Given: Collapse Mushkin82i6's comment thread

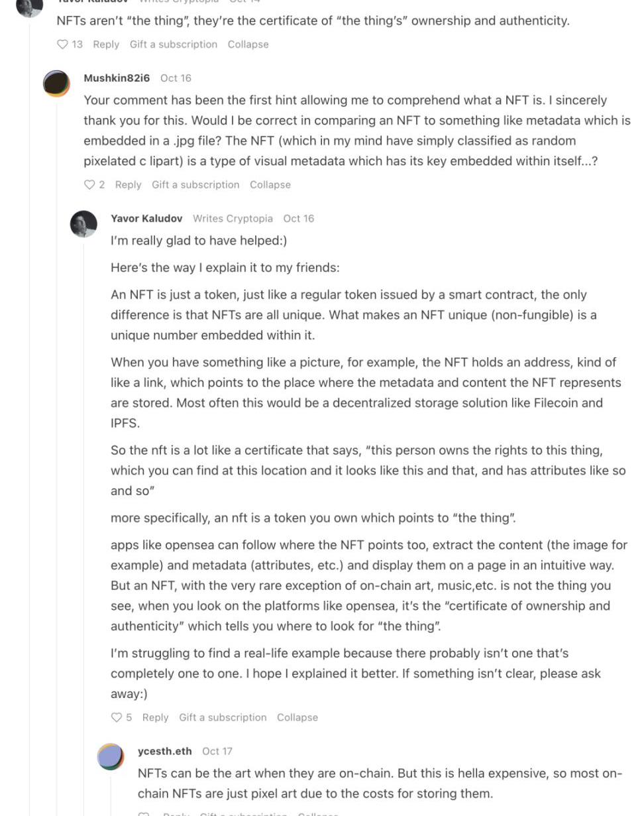Looking at the screenshot, I should pyautogui.click(x=270, y=185).
